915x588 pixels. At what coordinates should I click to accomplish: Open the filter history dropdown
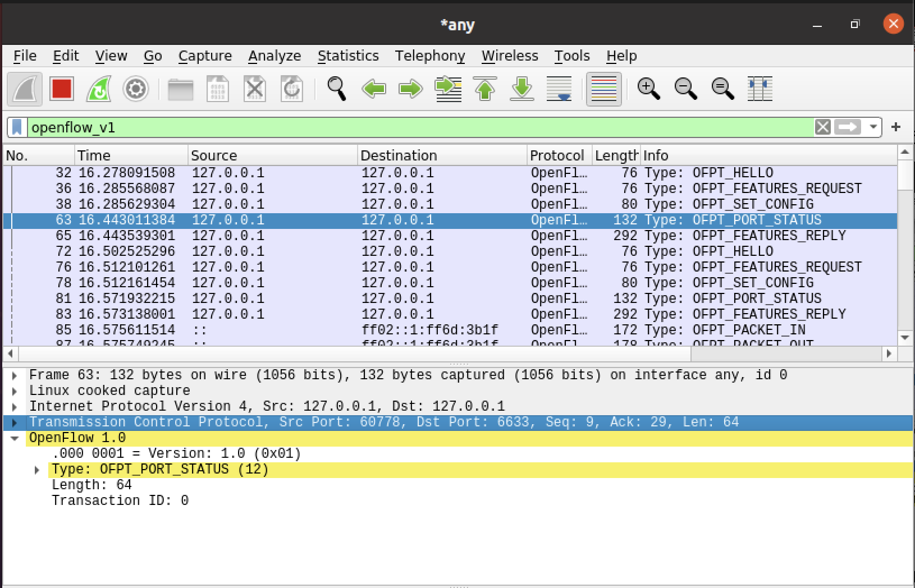coord(873,127)
